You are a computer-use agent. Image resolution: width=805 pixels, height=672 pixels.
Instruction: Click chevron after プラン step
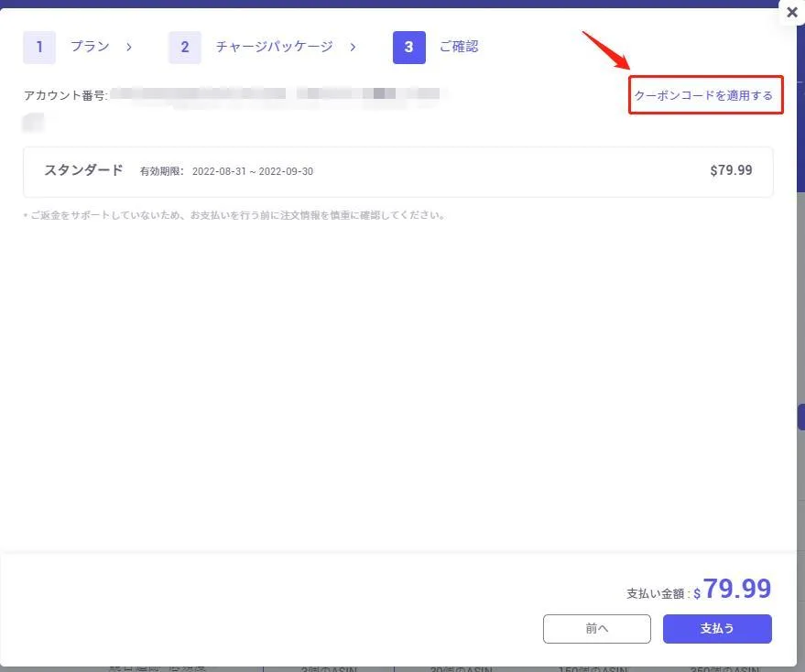point(129,48)
